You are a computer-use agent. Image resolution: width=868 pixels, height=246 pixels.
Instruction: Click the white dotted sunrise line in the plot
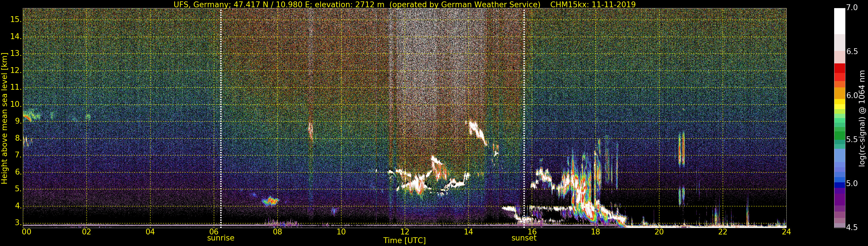tap(221, 118)
